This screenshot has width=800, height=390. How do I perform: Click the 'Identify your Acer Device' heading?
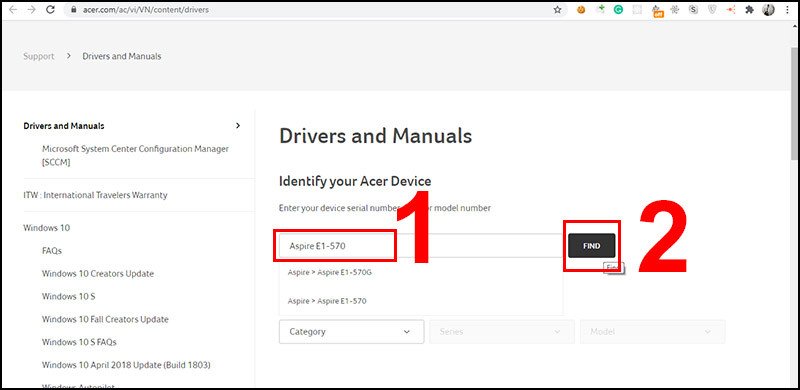[355, 181]
